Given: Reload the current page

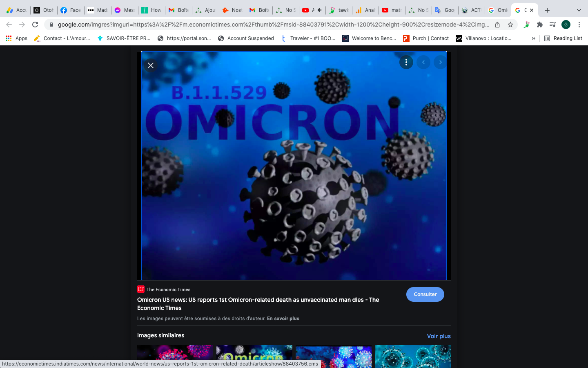Looking at the screenshot, I should point(35,25).
